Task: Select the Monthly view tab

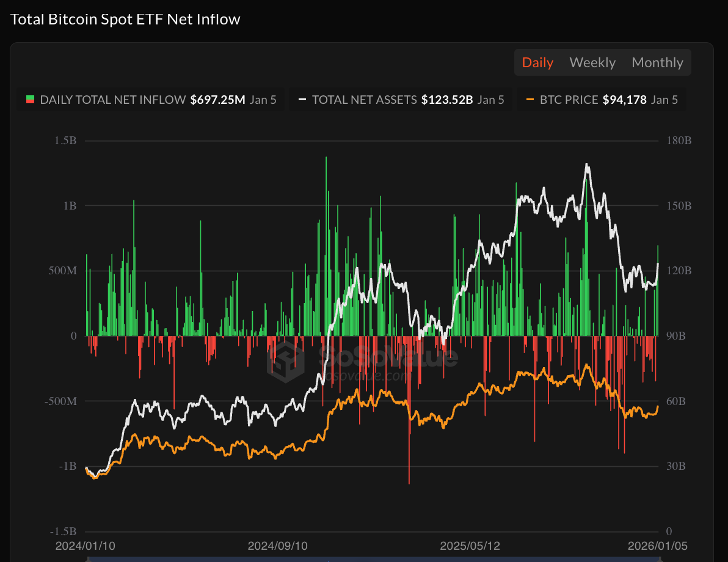Action: 657,62
